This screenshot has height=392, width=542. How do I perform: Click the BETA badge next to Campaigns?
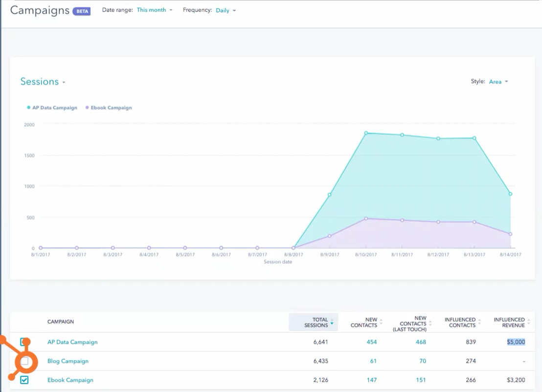(x=81, y=11)
